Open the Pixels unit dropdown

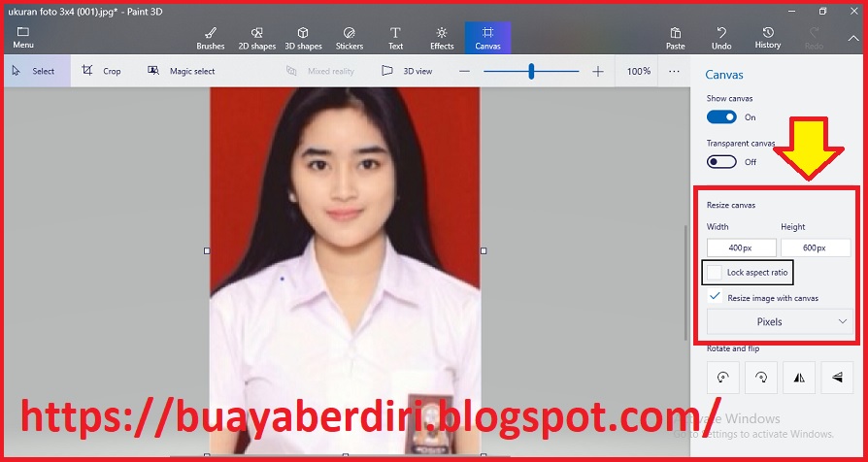[780, 321]
